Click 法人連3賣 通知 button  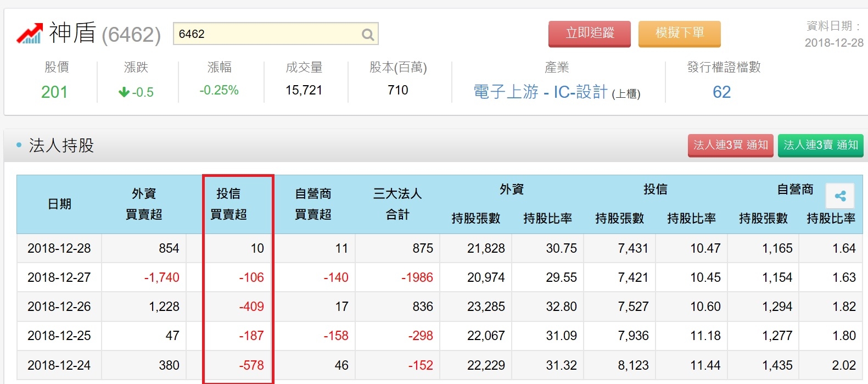click(821, 146)
